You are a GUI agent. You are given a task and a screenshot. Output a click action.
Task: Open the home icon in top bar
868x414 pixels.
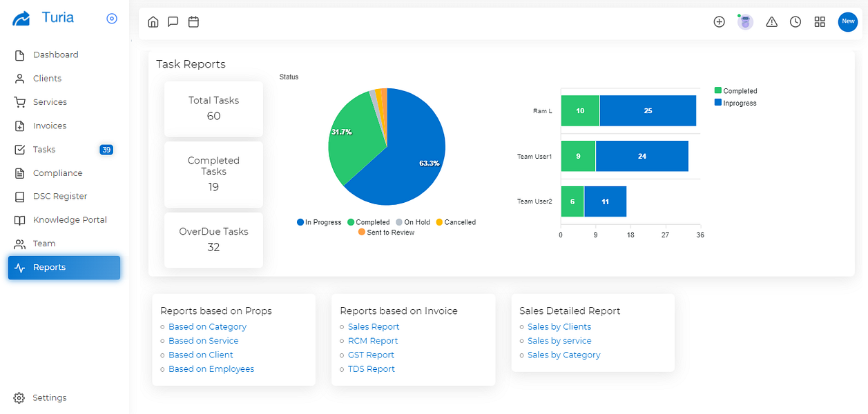[153, 22]
